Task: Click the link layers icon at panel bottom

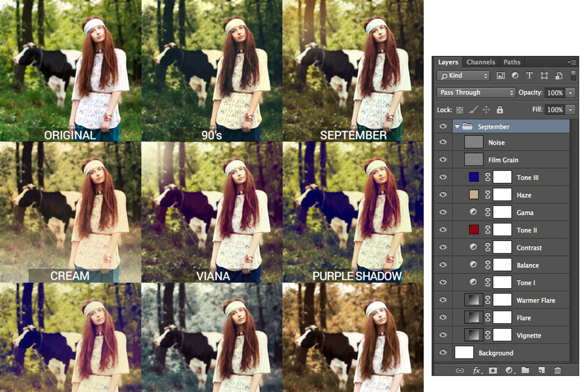Action: [x=460, y=370]
